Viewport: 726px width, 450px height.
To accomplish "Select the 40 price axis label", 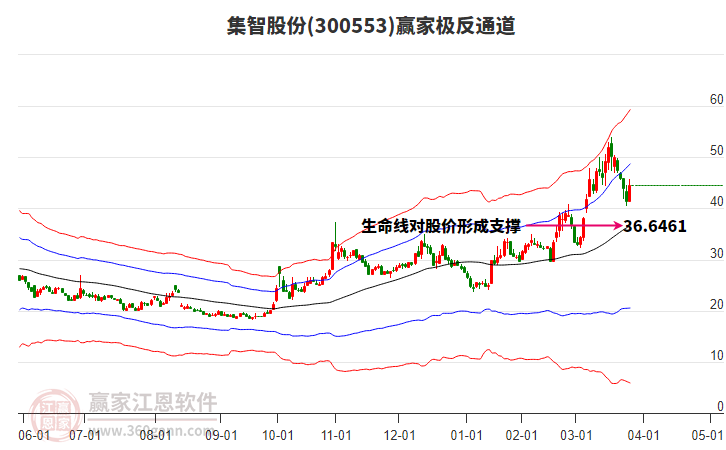I will click(715, 202).
